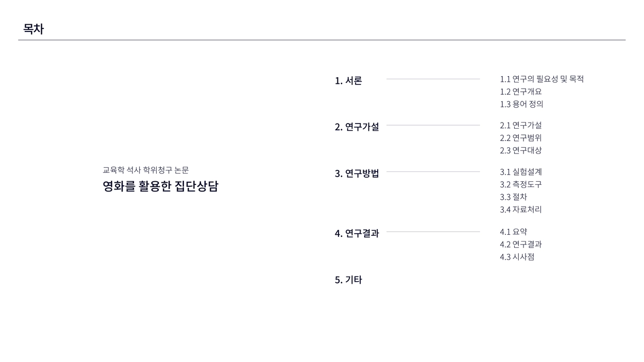The height and width of the screenshot is (362, 644).
Task: Jump to section 2.3 연구대상
Action: 521,150
